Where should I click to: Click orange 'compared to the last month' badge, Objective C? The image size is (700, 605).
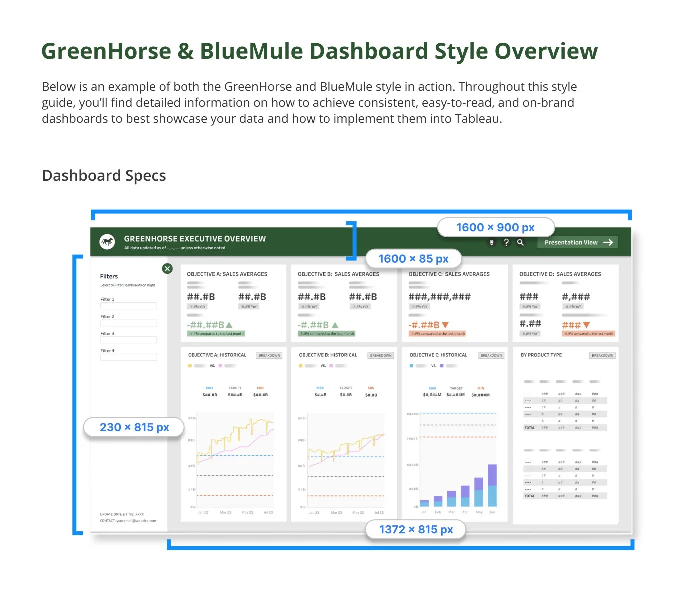(437, 334)
